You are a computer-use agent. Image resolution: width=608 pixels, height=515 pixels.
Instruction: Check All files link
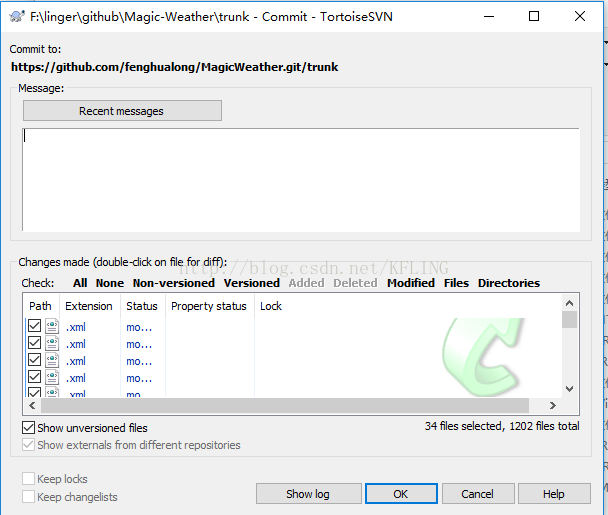coord(80,283)
